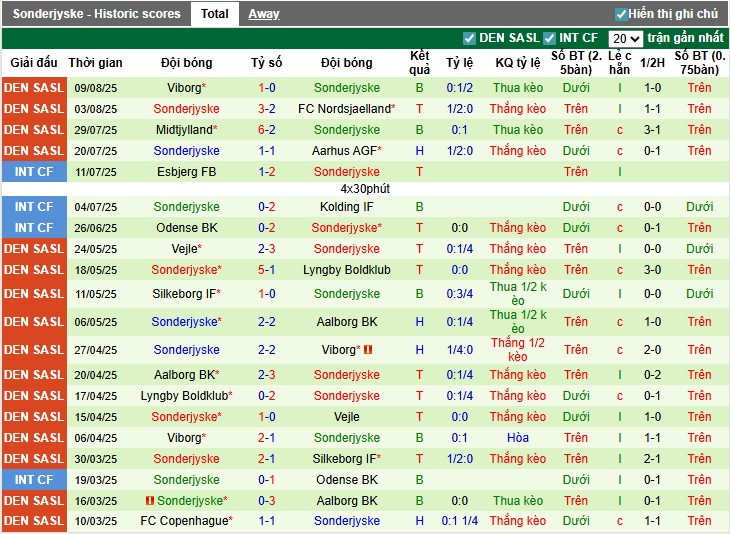This screenshot has width=730, height=534.
Task: Click score 3-2 against FC Nordsjaelland
Action: point(267,108)
